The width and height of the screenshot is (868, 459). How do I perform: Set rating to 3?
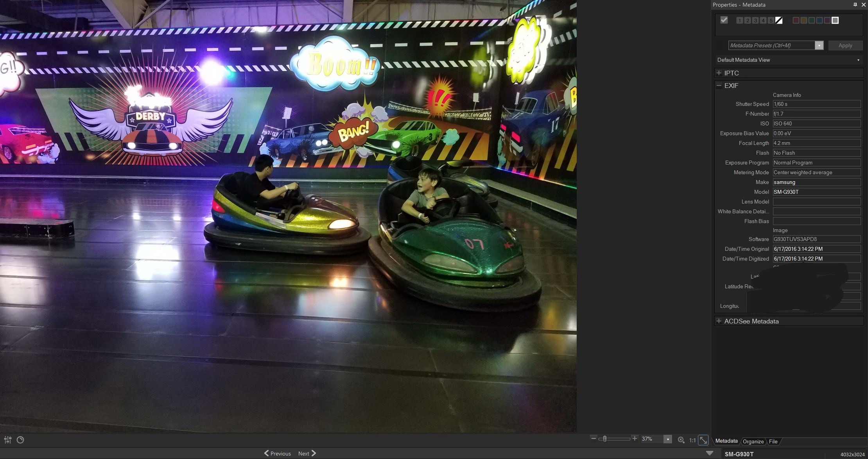coord(755,20)
